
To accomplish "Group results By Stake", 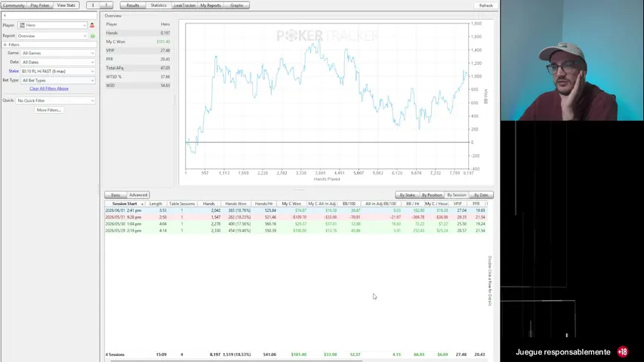I will [408, 195].
